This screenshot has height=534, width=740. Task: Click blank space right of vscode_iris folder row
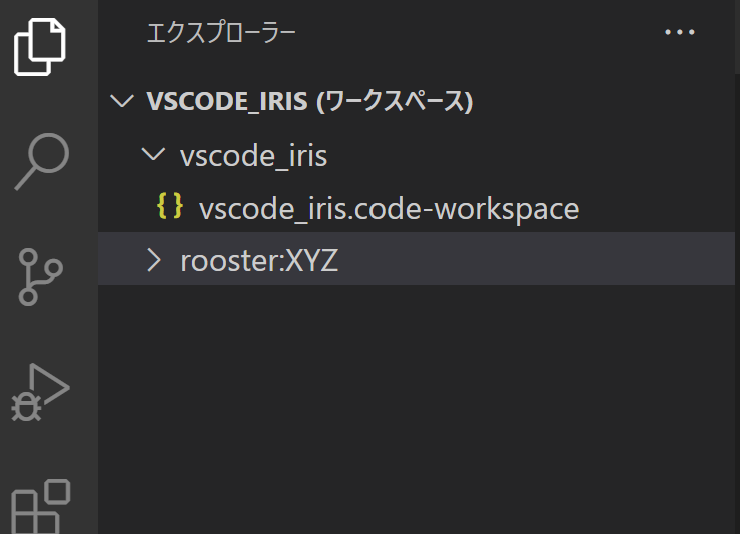[x=540, y=156]
